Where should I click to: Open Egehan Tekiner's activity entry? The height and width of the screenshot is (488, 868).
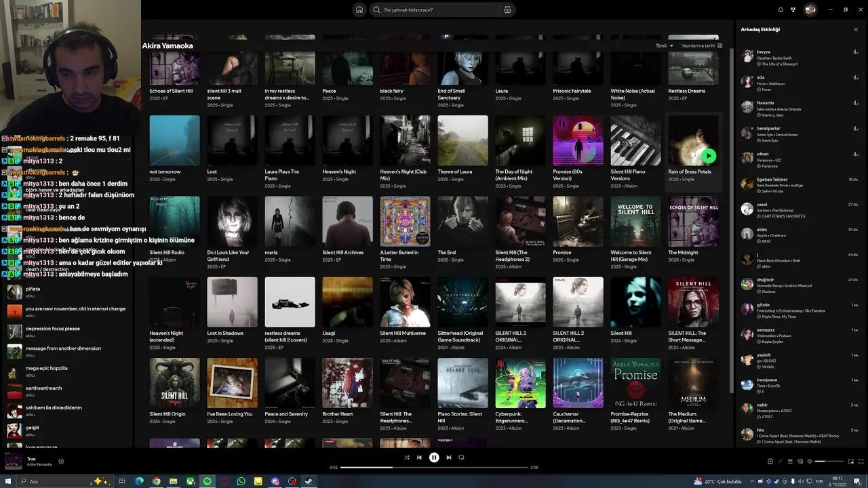tap(800, 184)
